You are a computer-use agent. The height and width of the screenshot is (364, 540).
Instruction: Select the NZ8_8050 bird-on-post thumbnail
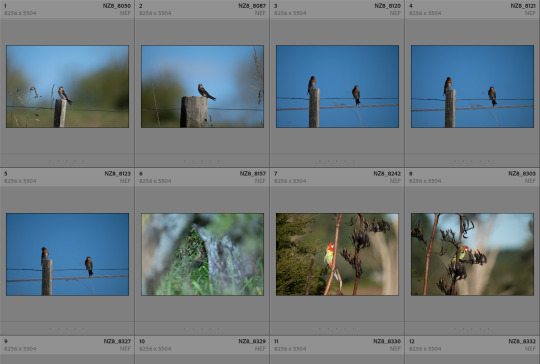[68, 86]
